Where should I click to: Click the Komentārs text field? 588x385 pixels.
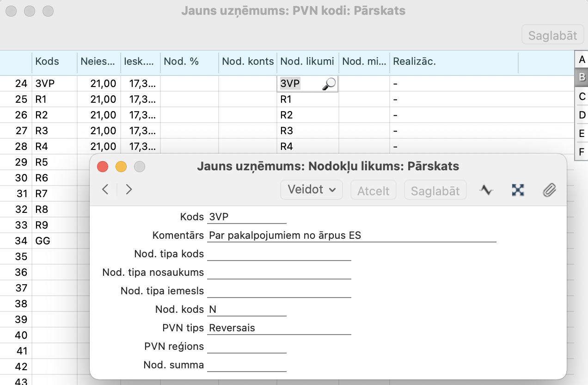(351, 236)
